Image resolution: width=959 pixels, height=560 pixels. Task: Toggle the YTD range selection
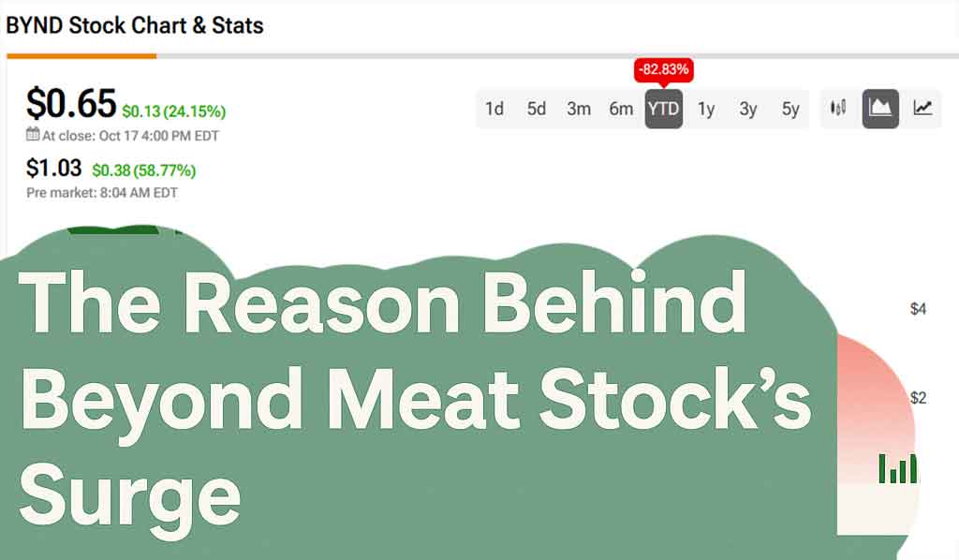[x=663, y=109]
